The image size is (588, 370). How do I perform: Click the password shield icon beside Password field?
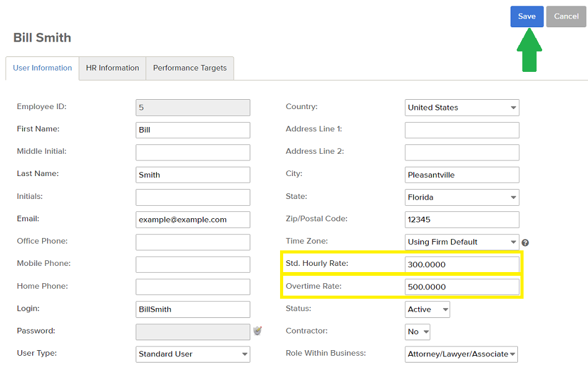coord(257,330)
